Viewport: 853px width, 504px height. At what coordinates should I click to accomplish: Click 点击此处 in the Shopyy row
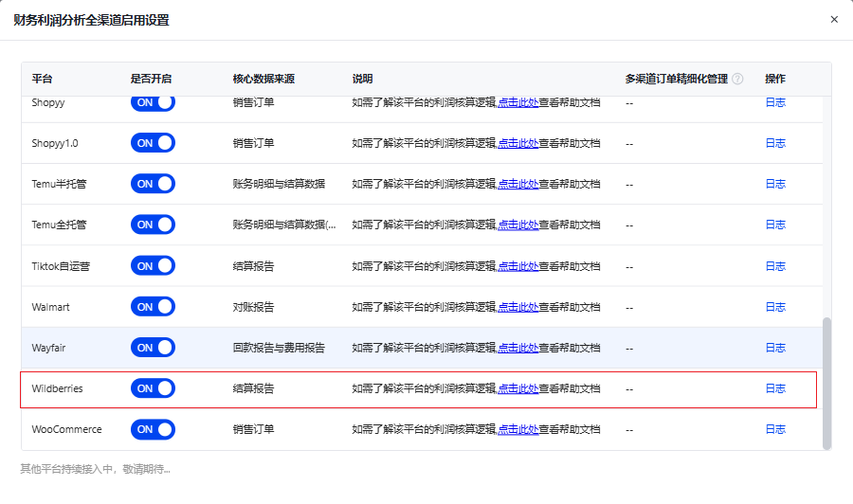(517, 102)
